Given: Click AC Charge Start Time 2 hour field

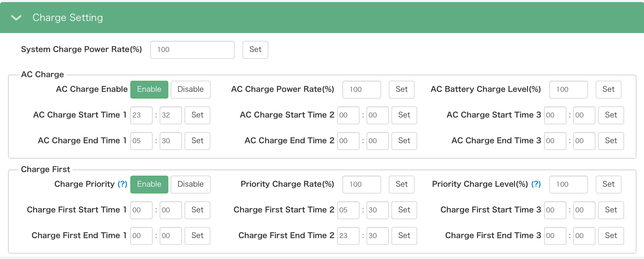Looking at the screenshot, I should pyautogui.click(x=348, y=115).
